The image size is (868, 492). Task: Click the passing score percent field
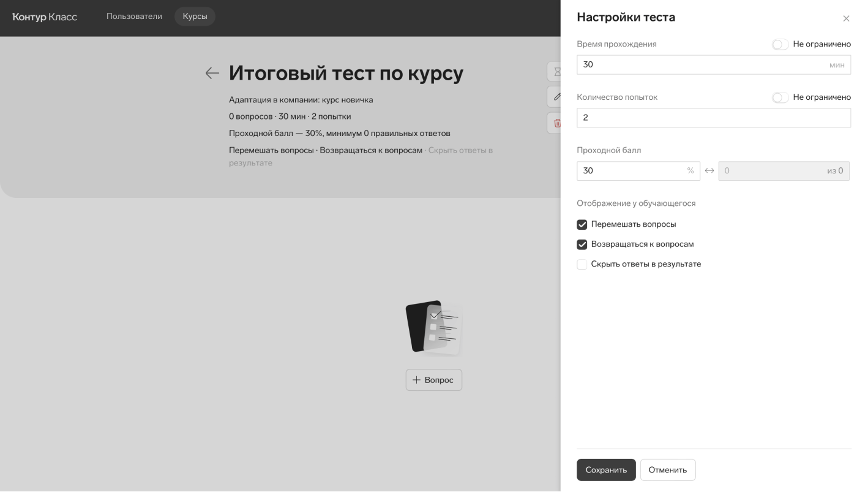coord(638,171)
